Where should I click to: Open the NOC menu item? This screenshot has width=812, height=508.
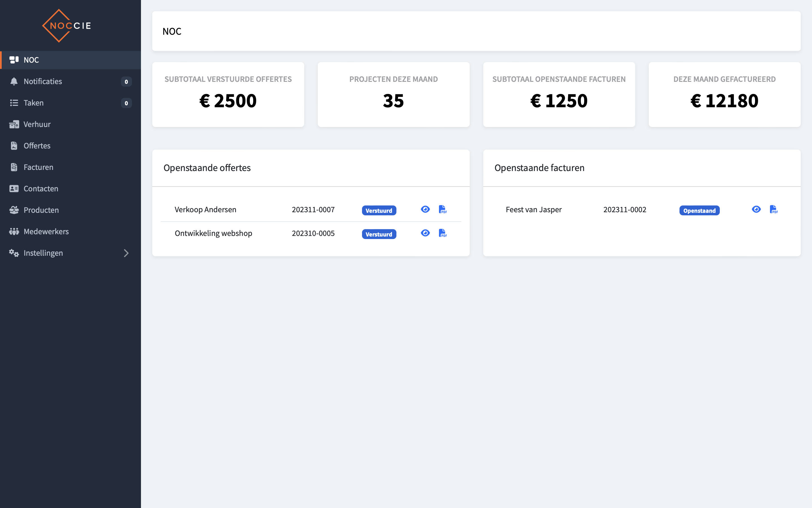click(70, 60)
